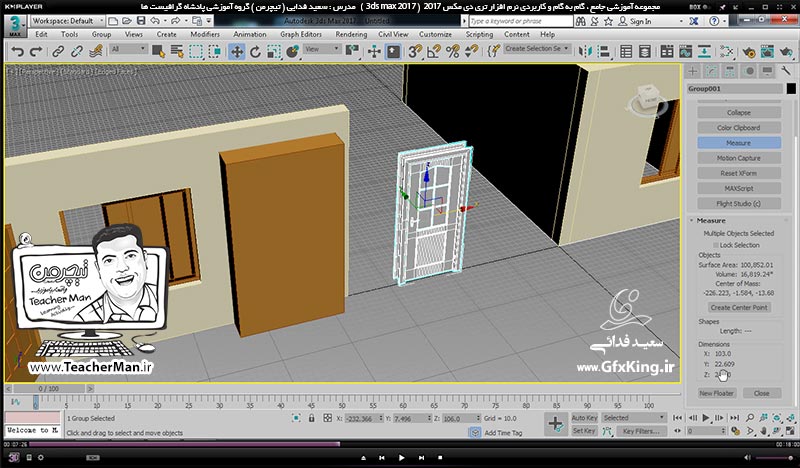Open the reference coordinate 'View' dropdown
Screen dimensions: 800x468
[322, 49]
